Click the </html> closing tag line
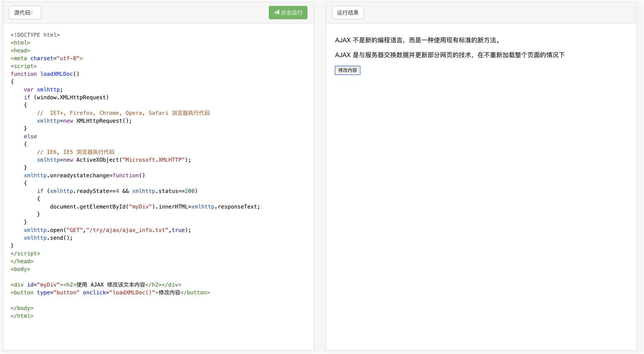The image size is (644, 354). coord(22,316)
